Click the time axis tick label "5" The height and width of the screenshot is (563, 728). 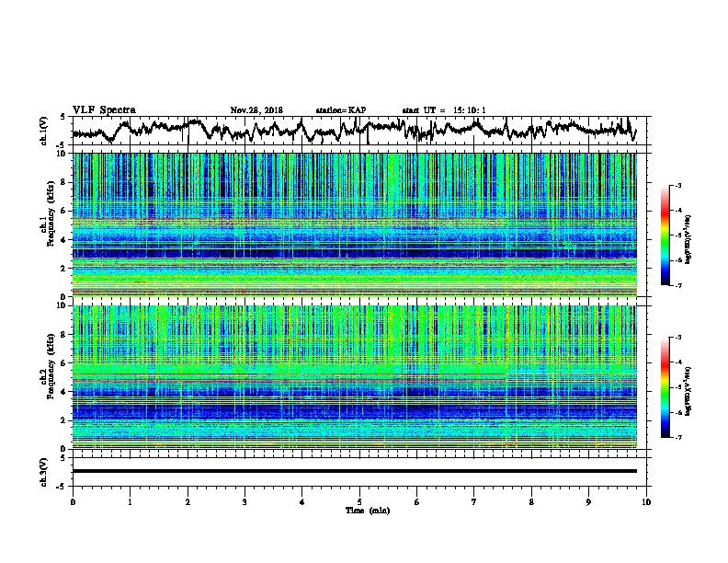[359, 502]
